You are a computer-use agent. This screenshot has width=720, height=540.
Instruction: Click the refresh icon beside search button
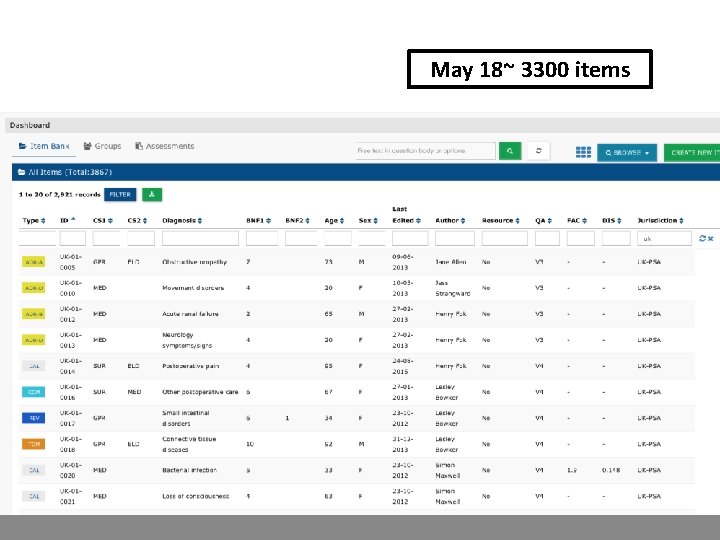(539, 151)
